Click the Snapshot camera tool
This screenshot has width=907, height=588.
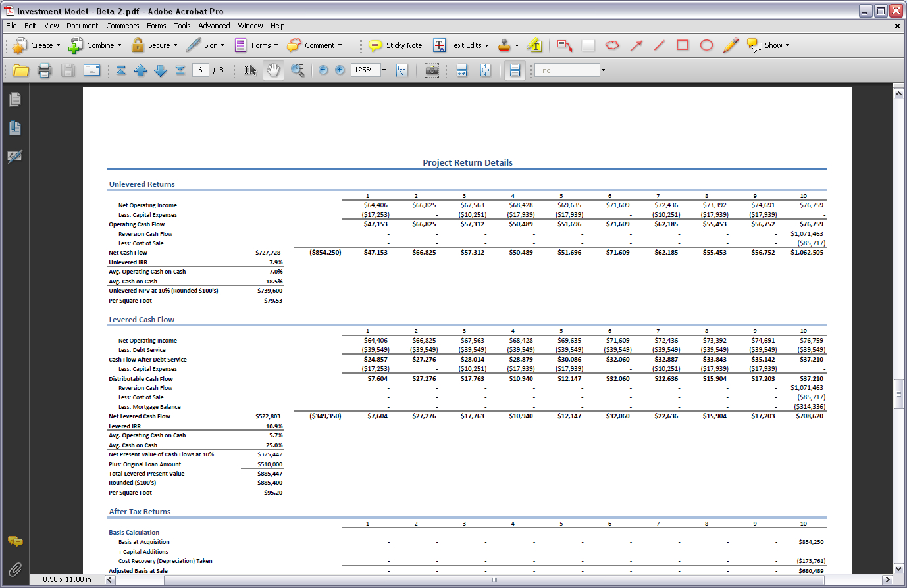click(431, 70)
